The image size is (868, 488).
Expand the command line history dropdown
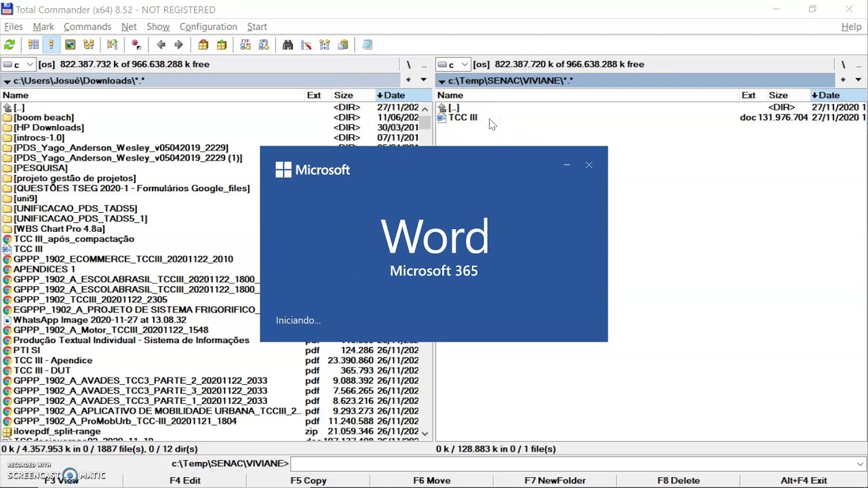[x=860, y=464]
